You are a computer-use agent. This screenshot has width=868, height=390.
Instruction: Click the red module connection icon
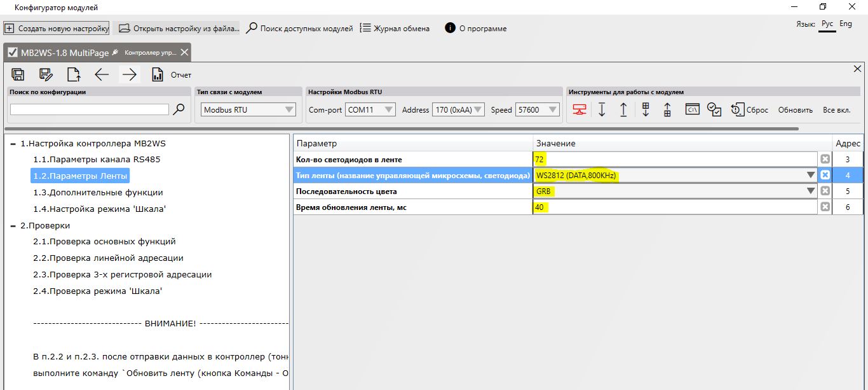tap(579, 109)
